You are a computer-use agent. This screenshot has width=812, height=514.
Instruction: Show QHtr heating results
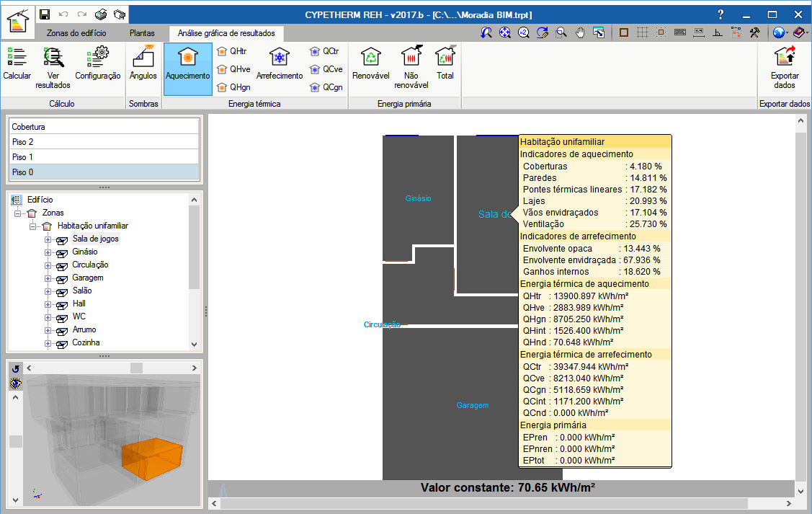tap(232, 51)
